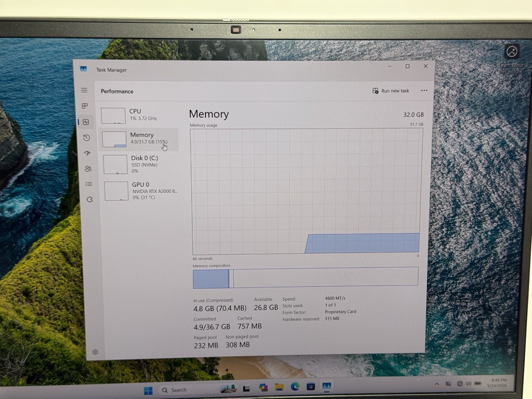532x399 pixels.
Task: Click the Memory composition bar in-use segment
Action: pyautogui.click(x=211, y=279)
